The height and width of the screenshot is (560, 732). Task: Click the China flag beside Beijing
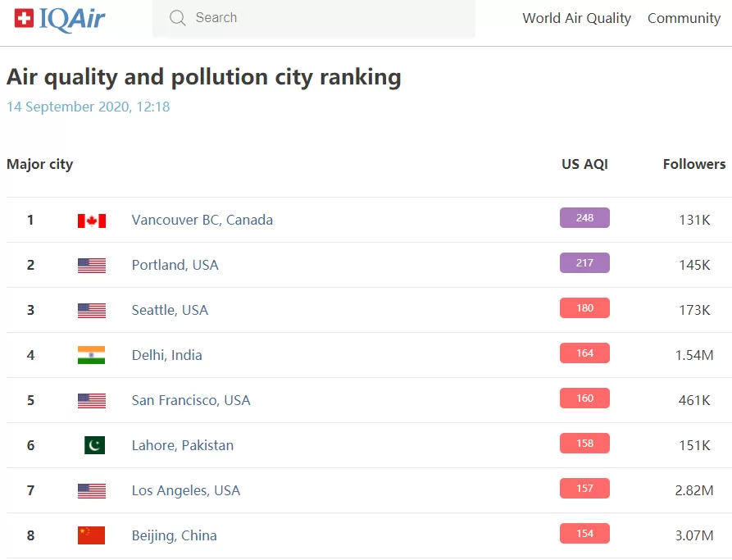(x=92, y=535)
